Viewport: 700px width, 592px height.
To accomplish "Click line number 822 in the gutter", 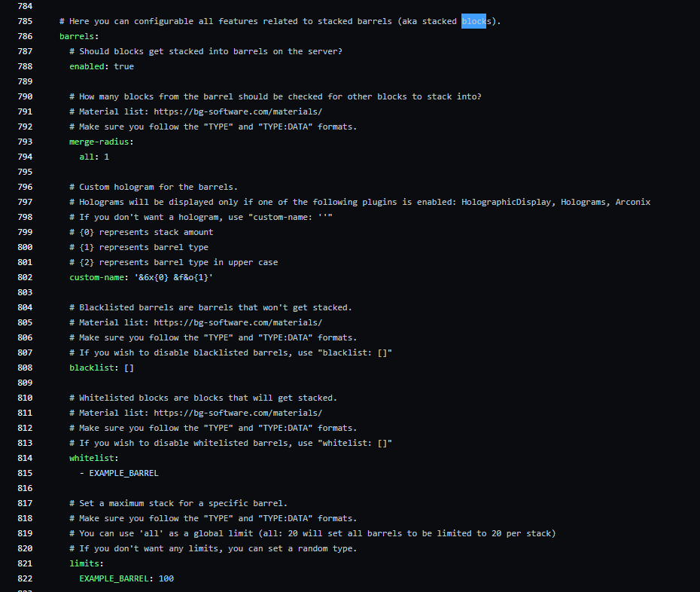I will pos(24,578).
